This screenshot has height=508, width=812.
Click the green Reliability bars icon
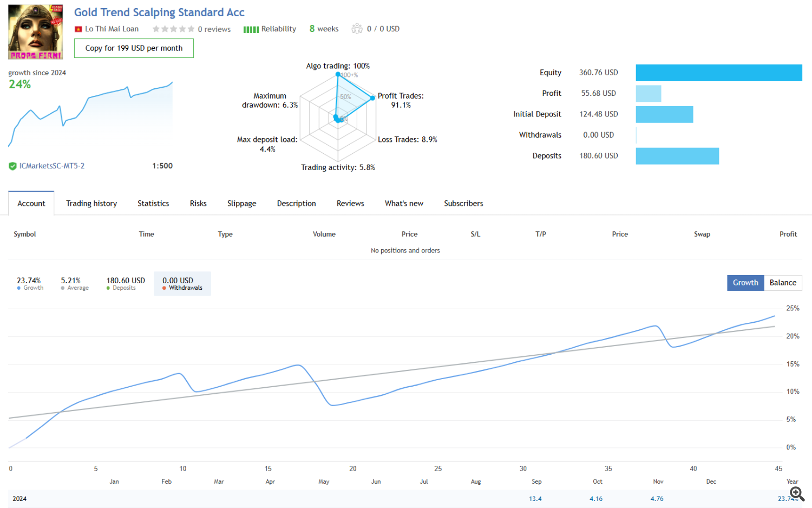(251, 29)
